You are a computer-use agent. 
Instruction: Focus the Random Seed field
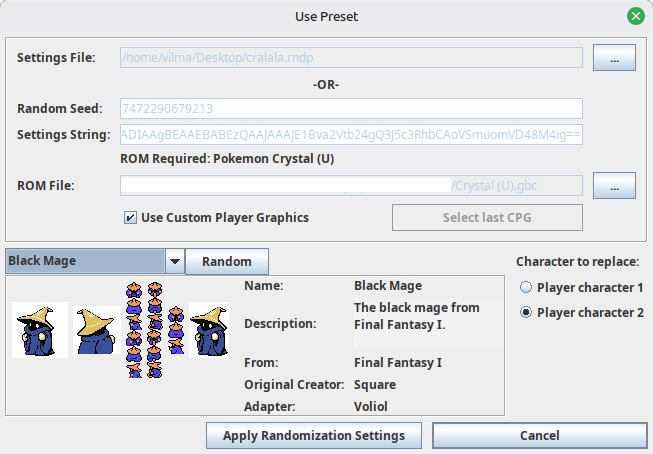coord(351,109)
